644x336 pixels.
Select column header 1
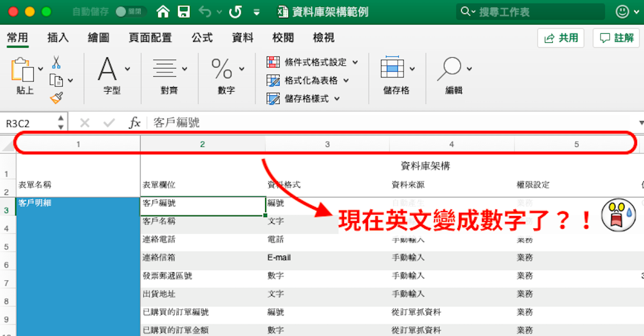click(78, 144)
